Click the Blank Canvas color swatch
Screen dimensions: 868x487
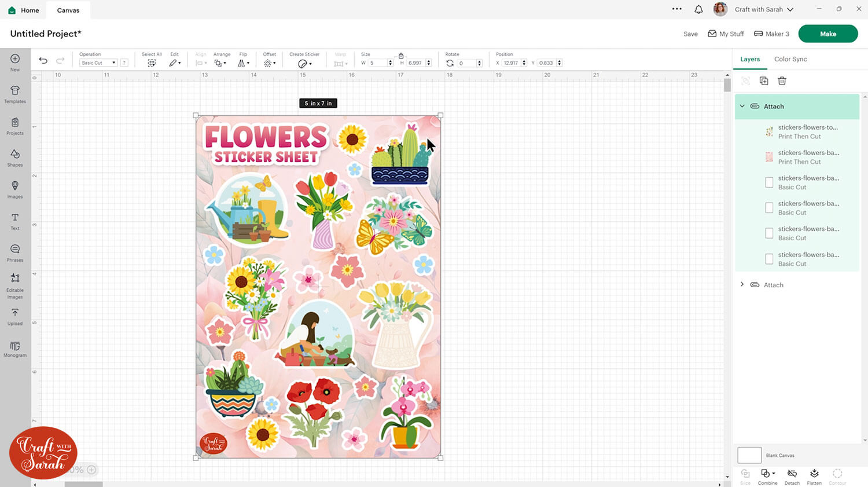click(x=749, y=455)
